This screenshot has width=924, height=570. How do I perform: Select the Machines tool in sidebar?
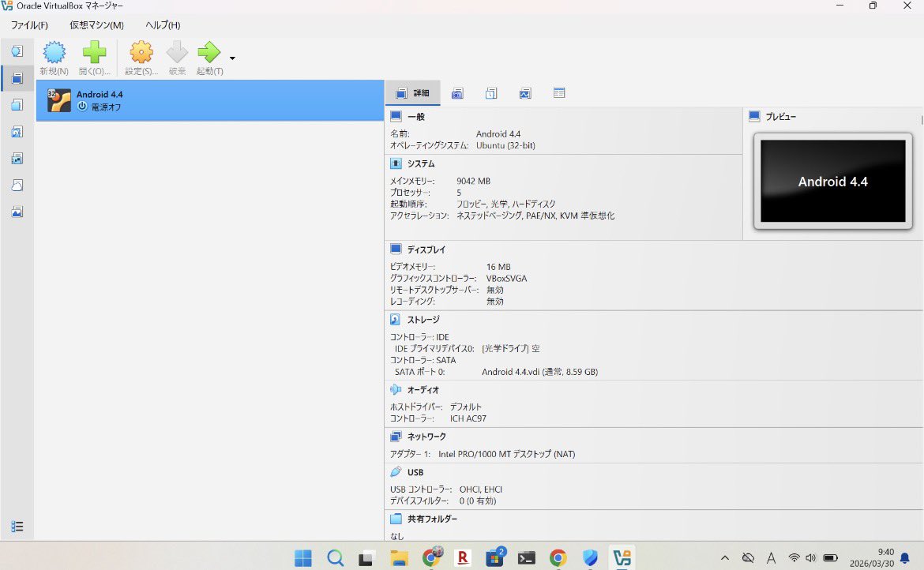(x=17, y=78)
